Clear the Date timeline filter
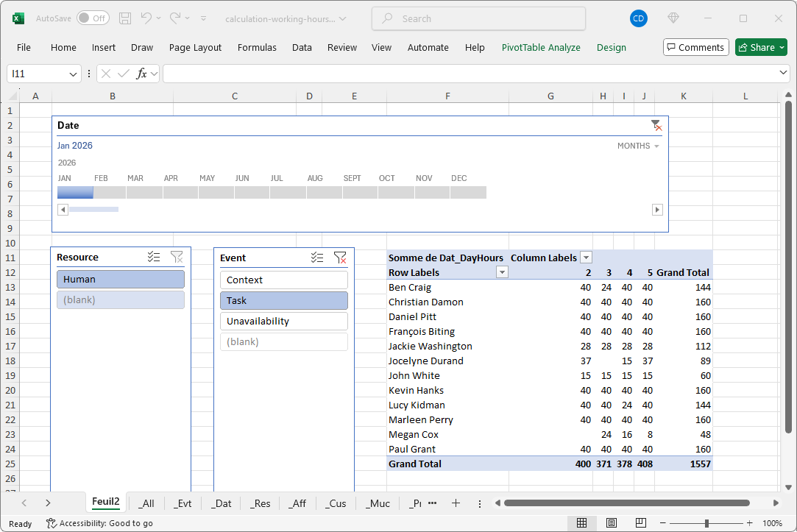Image resolution: width=797 pixels, height=532 pixels. [x=656, y=125]
